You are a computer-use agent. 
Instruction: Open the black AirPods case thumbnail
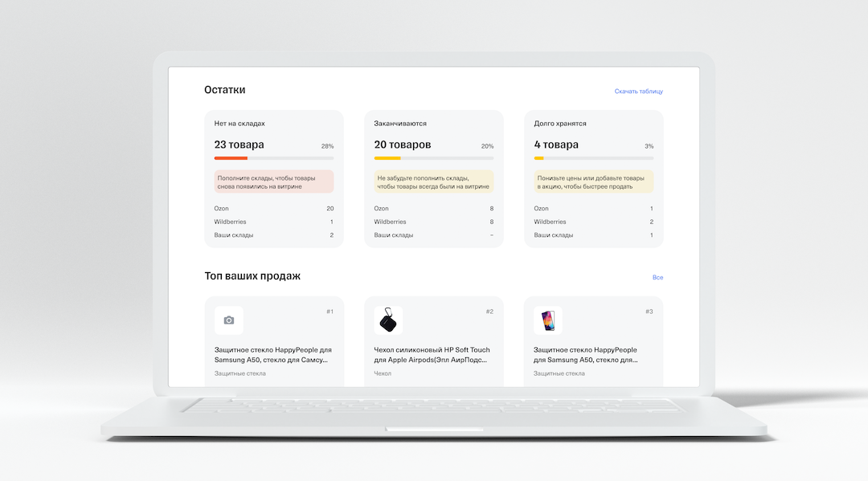pyautogui.click(x=388, y=320)
